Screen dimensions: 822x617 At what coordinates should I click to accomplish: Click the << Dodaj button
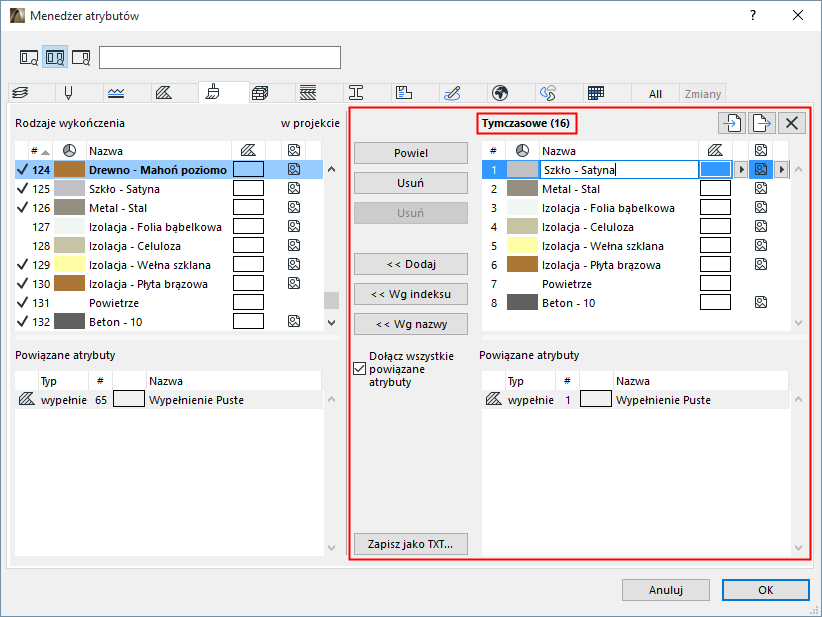411,264
